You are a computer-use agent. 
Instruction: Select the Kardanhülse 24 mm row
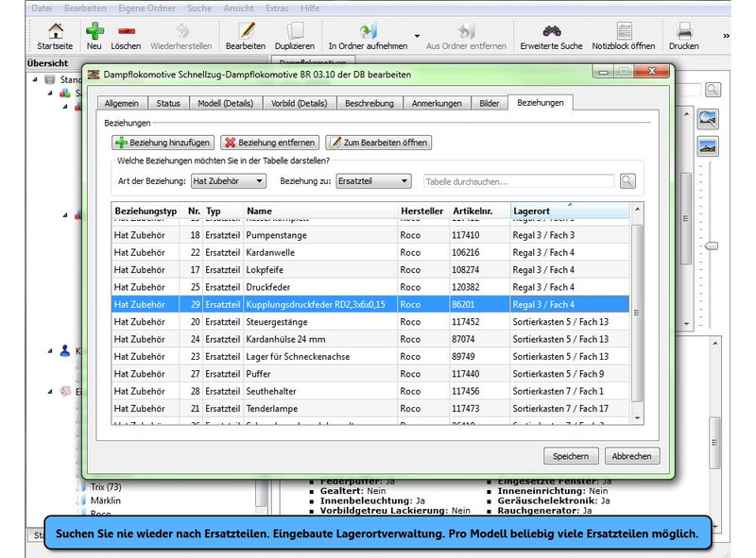point(370,339)
